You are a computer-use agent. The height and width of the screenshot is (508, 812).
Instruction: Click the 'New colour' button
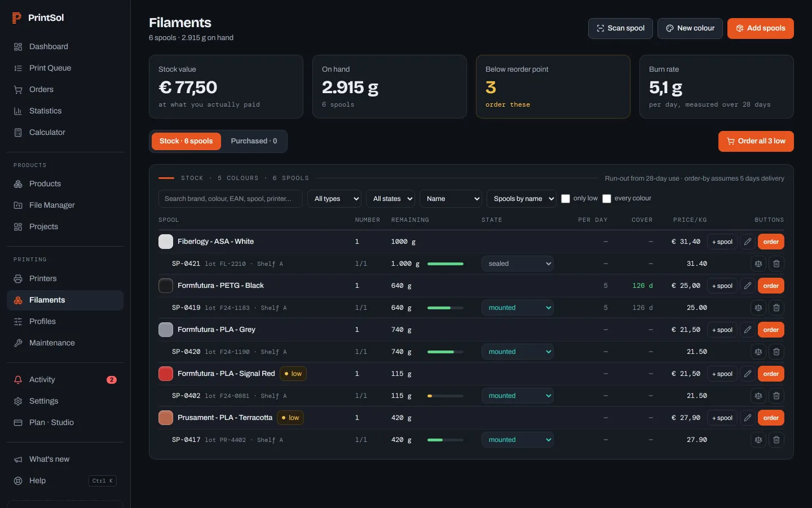click(690, 28)
